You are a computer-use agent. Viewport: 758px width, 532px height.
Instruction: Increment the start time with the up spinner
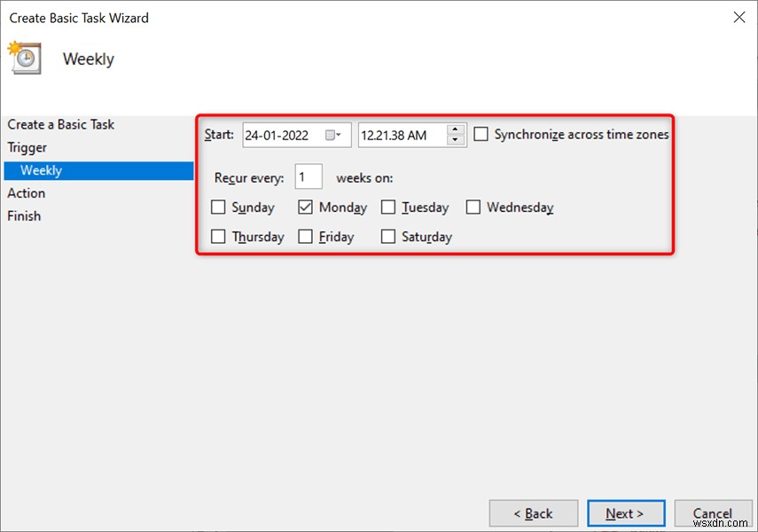point(455,129)
